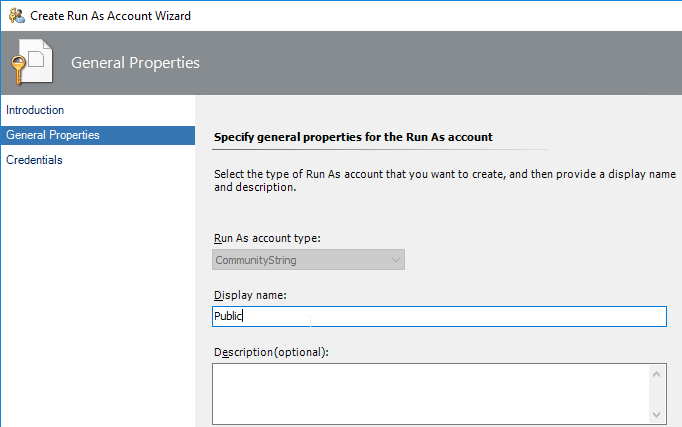The image size is (682, 427).
Task: Open the Run As account type dropdown
Action: click(x=308, y=260)
